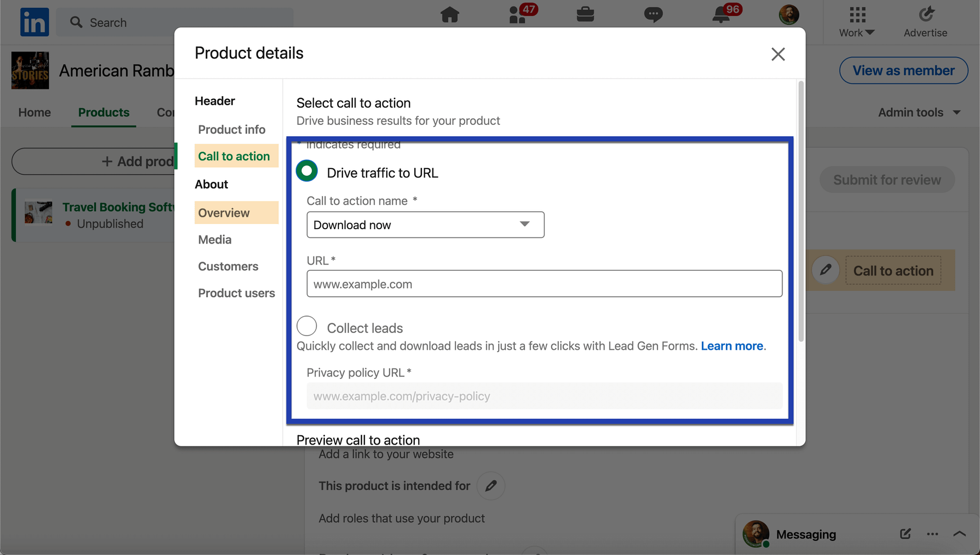Click the pencil icon next to Call to action
Viewport: 980px width, 555px height.
click(826, 270)
